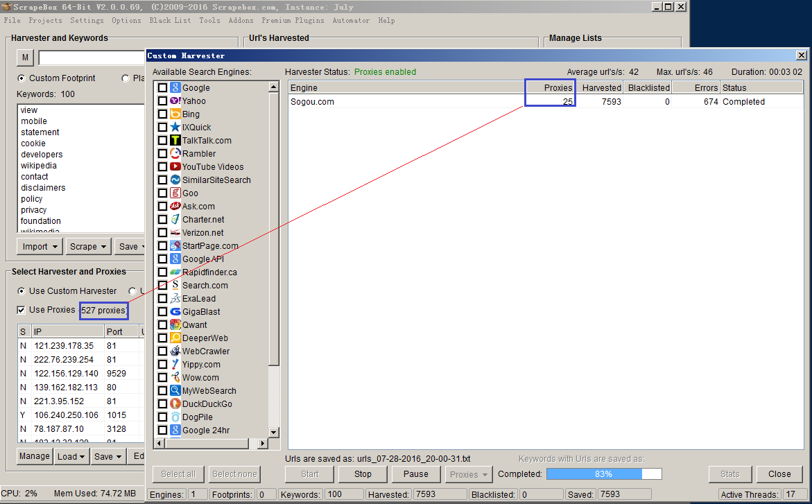Open the Projects menu
Screen dimensions: 812x504
coord(45,20)
